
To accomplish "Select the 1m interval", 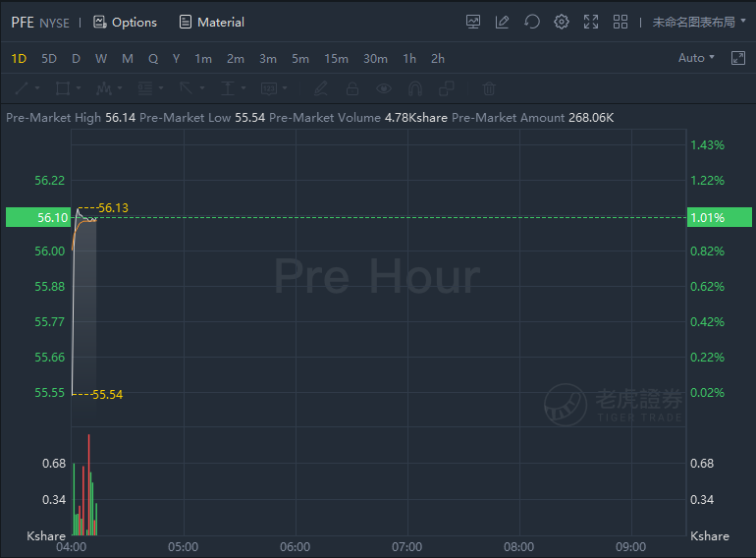I will (203, 59).
